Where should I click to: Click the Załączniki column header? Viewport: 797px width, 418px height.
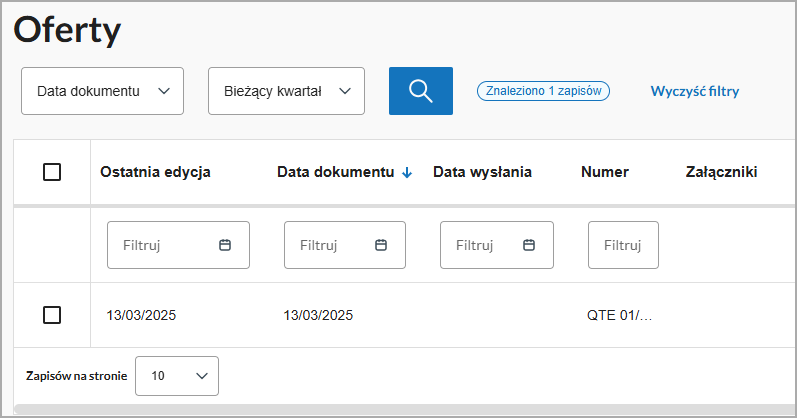point(721,172)
